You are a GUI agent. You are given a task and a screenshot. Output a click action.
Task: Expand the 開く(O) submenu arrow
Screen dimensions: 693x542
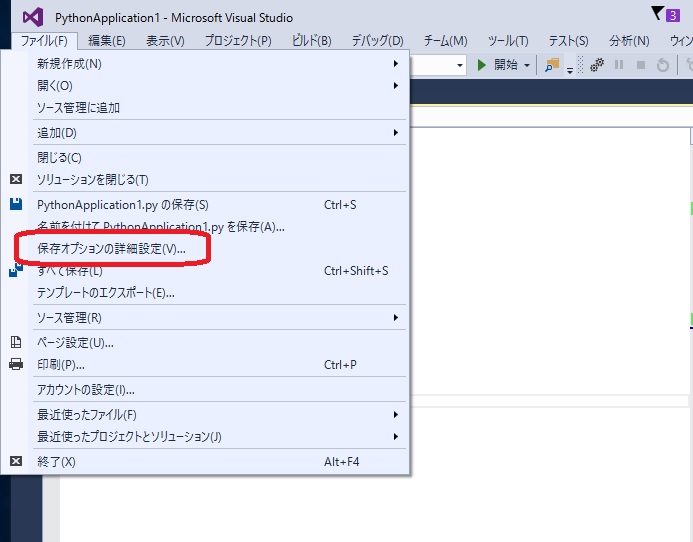396,85
